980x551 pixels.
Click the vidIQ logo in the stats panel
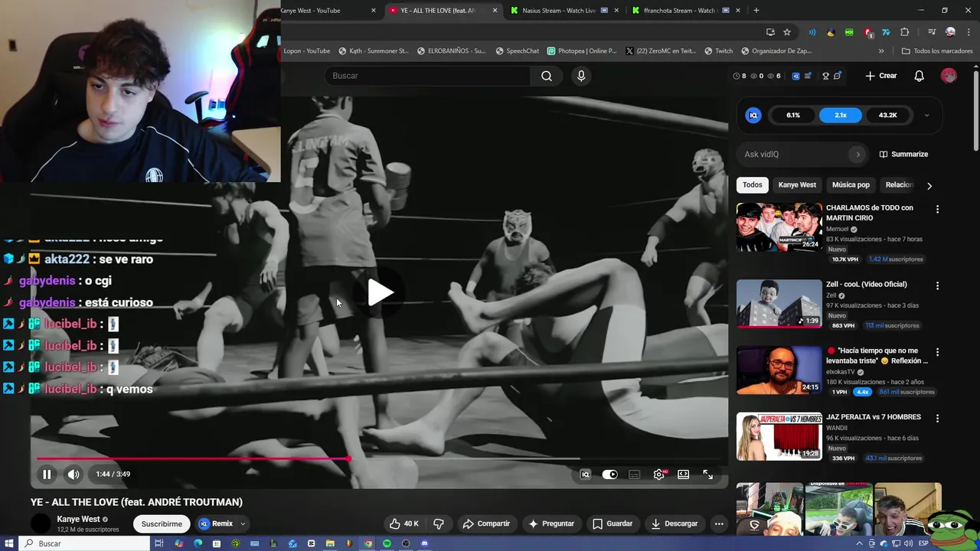click(753, 115)
